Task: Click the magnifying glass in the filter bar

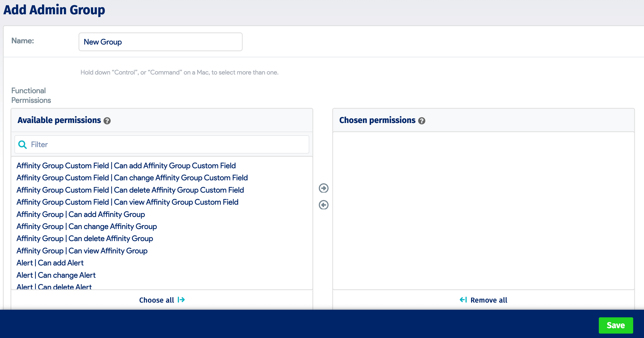Action: 23,144
